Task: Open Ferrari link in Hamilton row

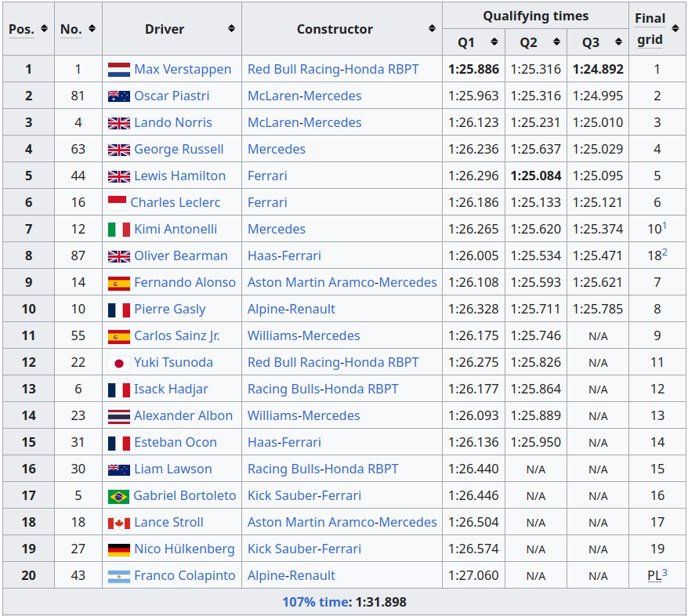Action: (267, 176)
